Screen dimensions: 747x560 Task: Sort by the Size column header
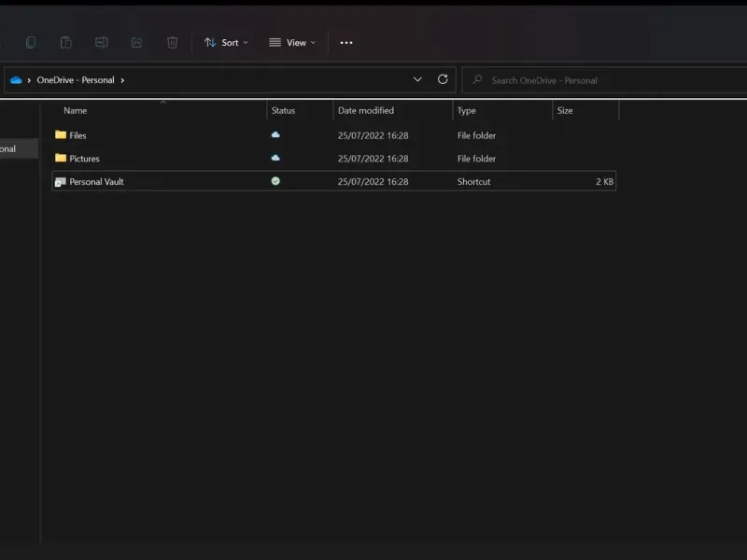(565, 110)
